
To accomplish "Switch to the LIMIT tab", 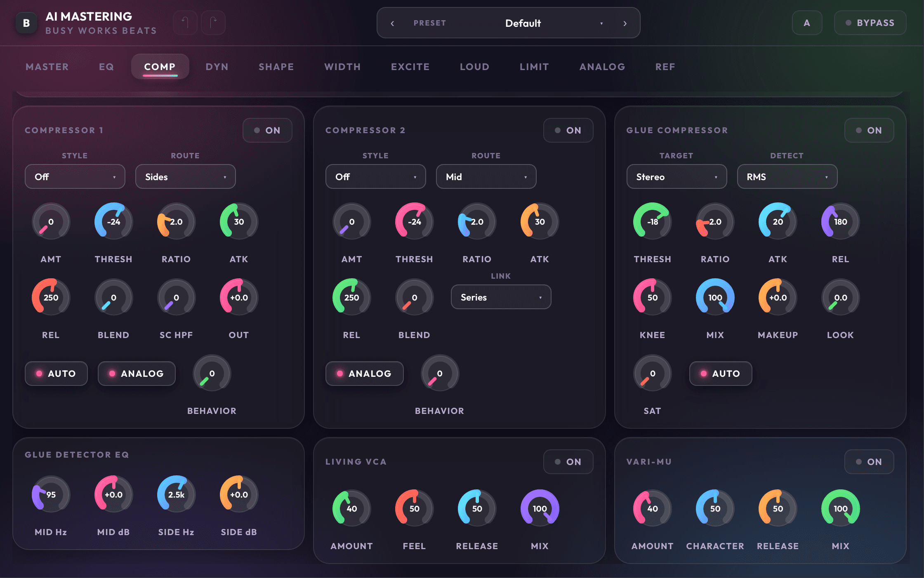I will [534, 66].
